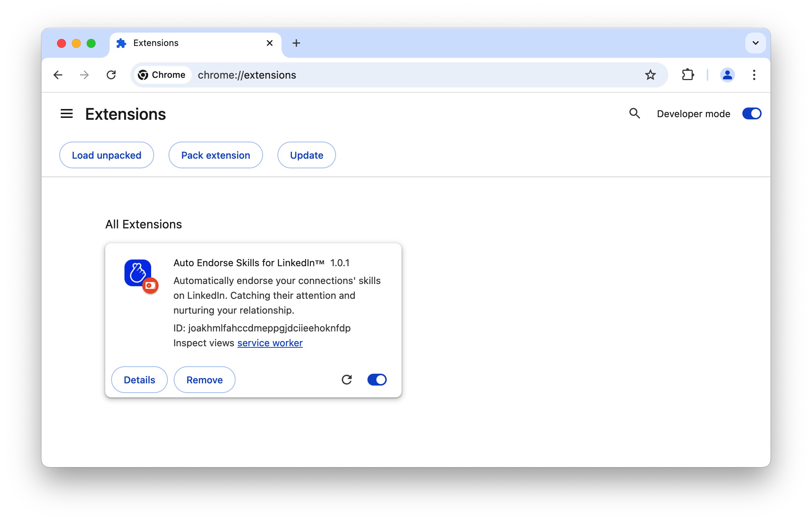
Task: Click the Load unpacked button
Action: (106, 155)
